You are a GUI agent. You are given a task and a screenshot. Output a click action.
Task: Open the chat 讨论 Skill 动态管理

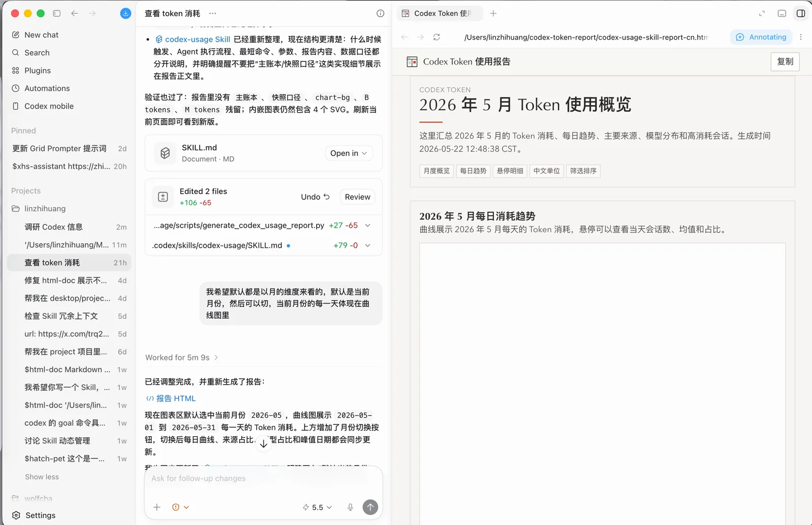69,441
